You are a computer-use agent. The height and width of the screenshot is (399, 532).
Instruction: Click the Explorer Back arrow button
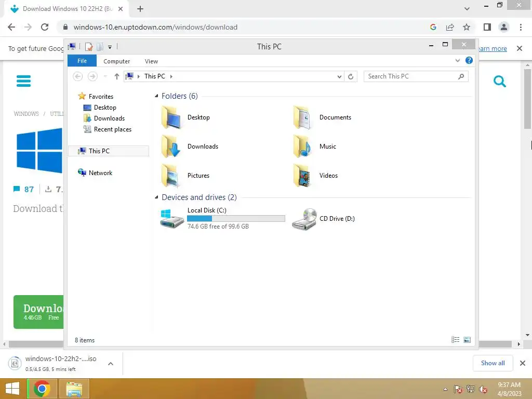pyautogui.click(x=78, y=76)
